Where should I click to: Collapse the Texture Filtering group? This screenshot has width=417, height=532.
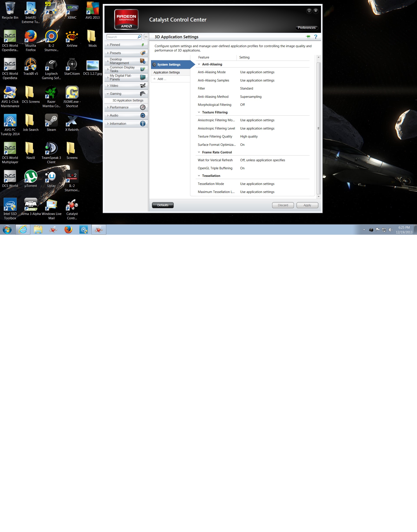point(199,112)
